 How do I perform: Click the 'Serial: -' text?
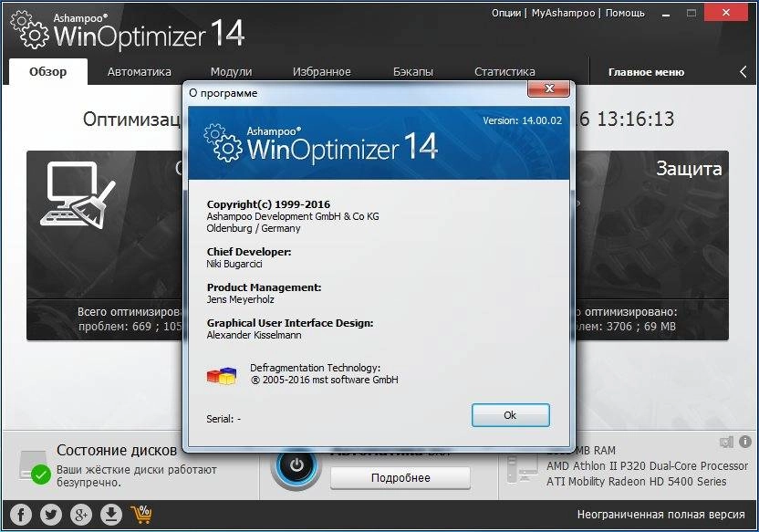coord(224,419)
